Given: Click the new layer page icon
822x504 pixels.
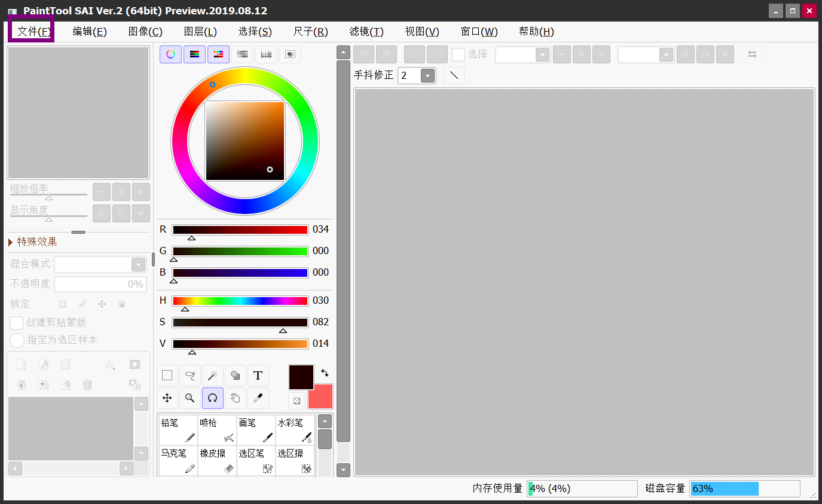Looking at the screenshot, I should 21,364.
